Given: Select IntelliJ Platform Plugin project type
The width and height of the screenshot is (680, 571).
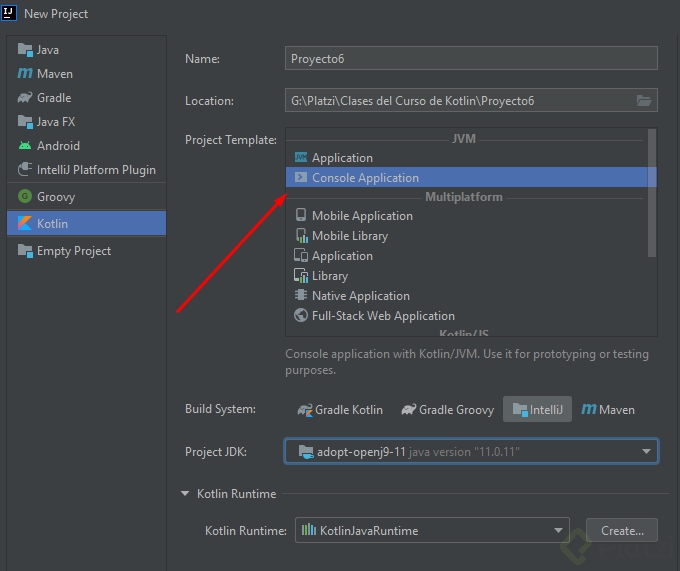Looking at the screenshot, I should [x=95, y=170].
